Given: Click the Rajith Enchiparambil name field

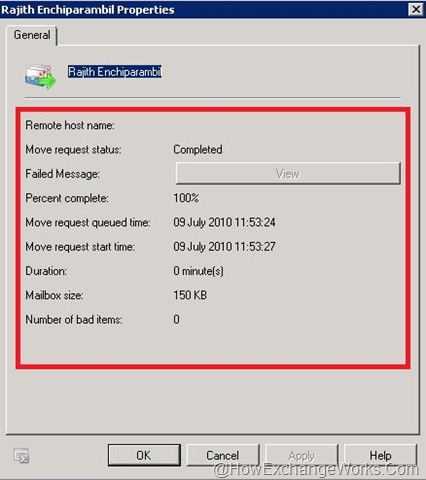Looking at the screenshot, I should coord(115,72).
